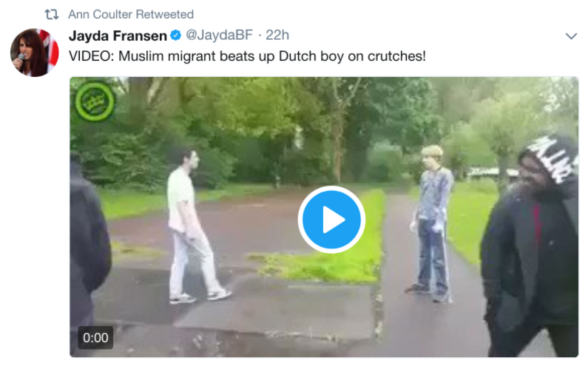
Task: Open the @JaydaBF handle link
Action: pyautogui.click(x=220, y=35)
